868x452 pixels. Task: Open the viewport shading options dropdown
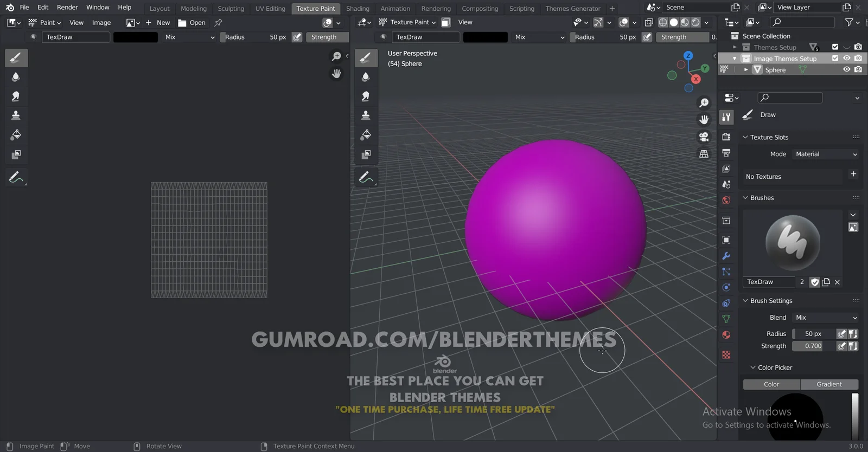pos(706,22)
